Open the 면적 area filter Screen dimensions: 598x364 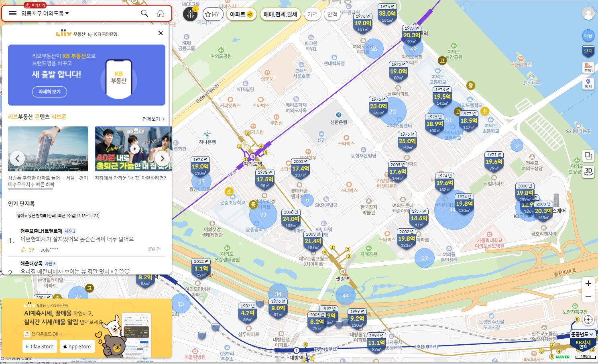tap(332, 14)
